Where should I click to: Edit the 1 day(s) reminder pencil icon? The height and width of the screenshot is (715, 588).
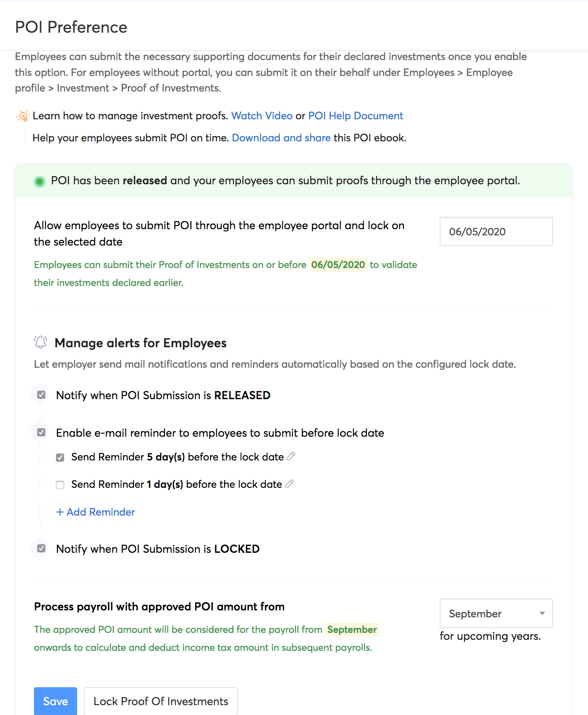(290, 484)
